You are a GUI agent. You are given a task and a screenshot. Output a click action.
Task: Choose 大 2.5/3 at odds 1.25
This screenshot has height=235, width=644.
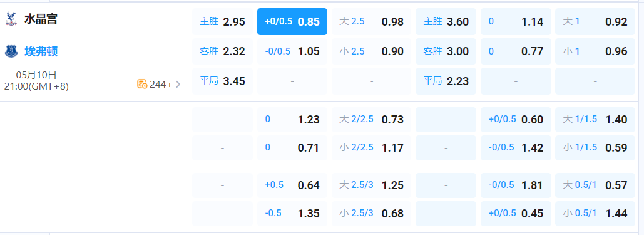[x=371, y=185]
